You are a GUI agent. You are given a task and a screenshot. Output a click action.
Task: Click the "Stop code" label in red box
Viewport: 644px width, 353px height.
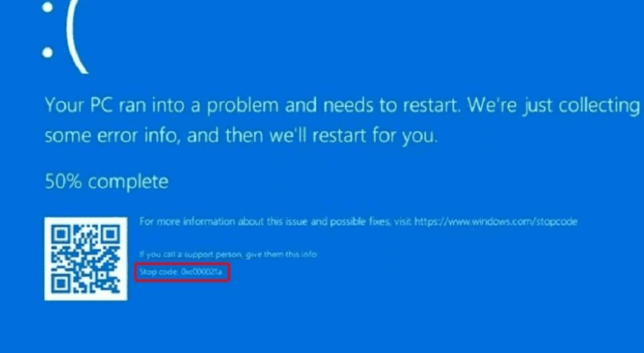[158, 272]
